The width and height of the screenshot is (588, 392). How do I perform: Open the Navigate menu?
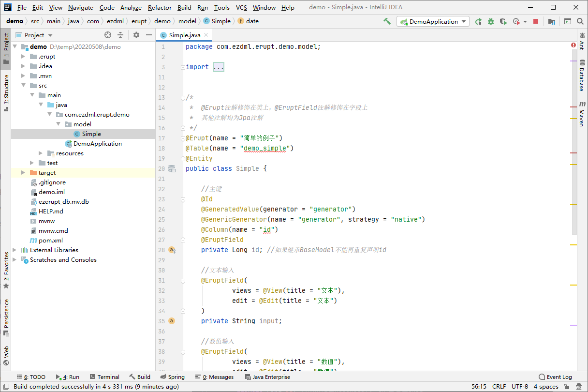pos(81,7)
